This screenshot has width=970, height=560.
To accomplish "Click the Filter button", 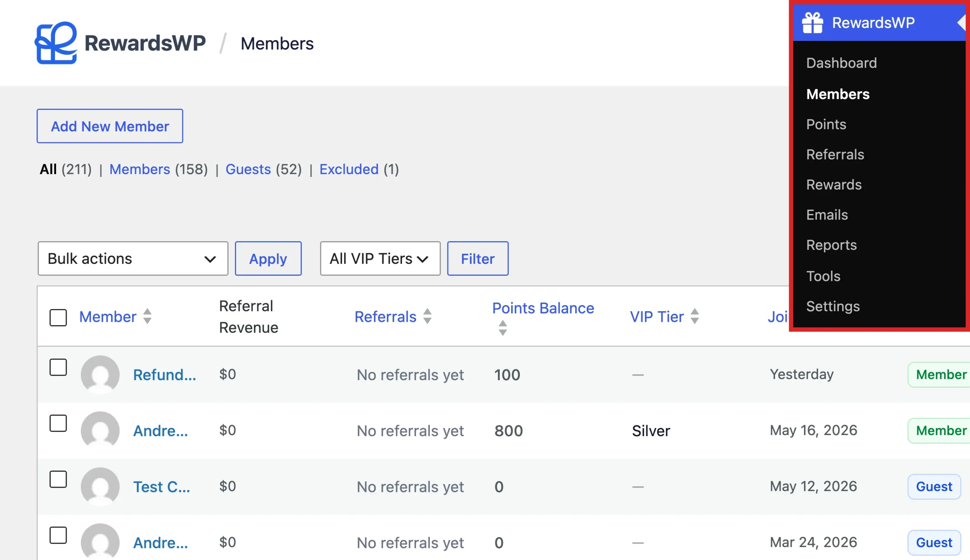I will (477, 259).
